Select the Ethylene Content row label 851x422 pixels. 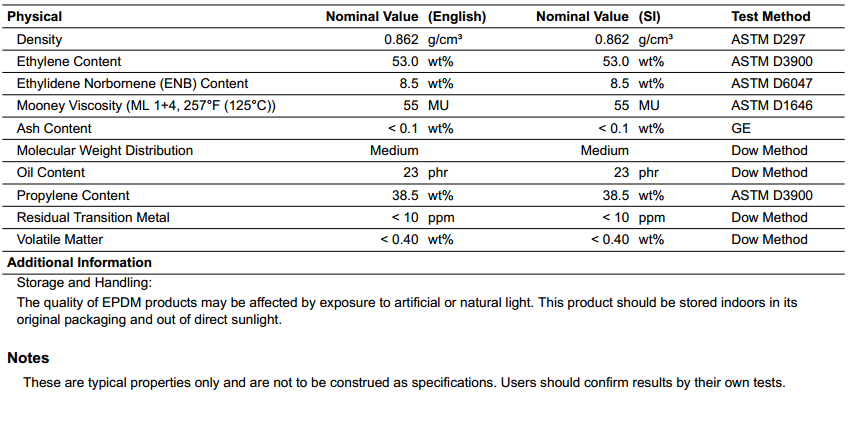[x=69, y=61]
